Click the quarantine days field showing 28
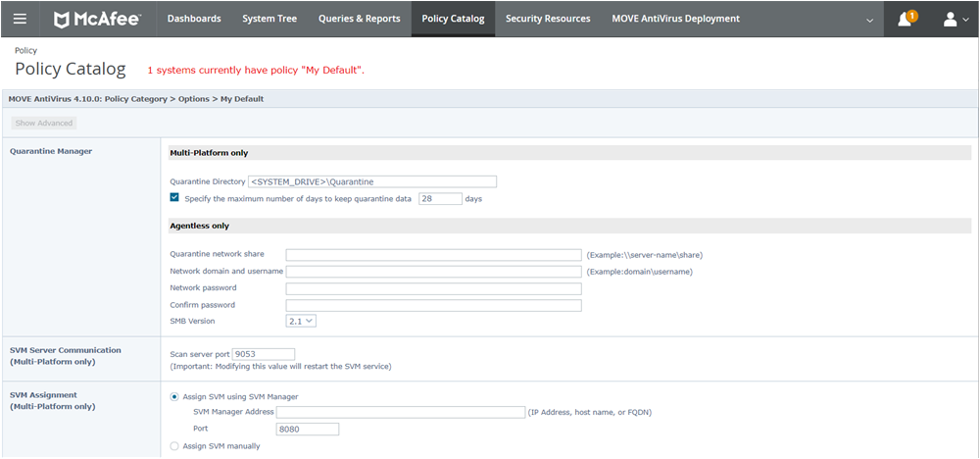980x459 pixels. 440,199
